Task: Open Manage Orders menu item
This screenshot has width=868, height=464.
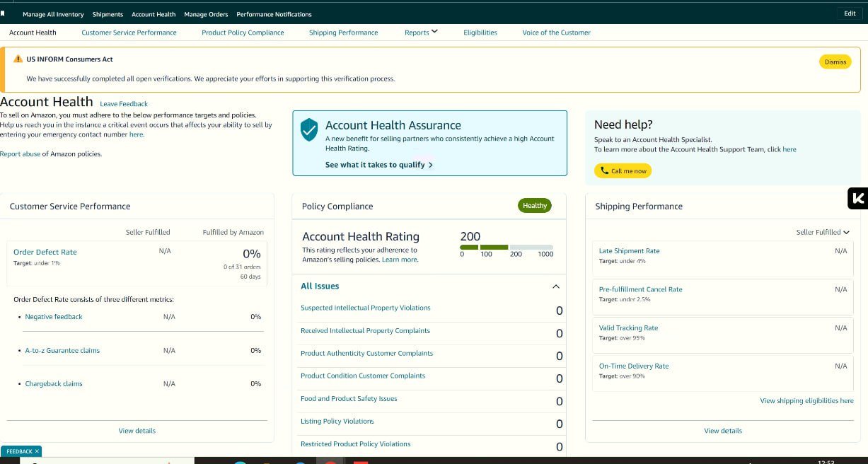Action: click(206, 14)
